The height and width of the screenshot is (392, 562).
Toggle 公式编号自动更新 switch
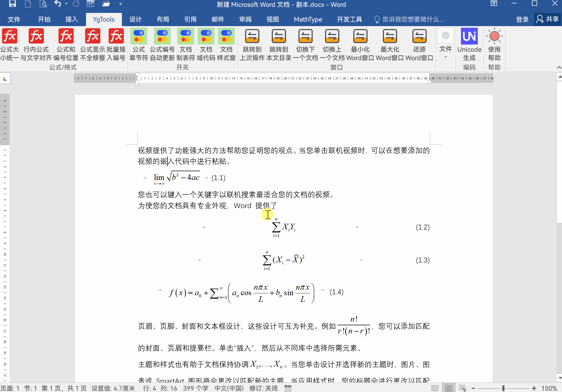(162, 36)
